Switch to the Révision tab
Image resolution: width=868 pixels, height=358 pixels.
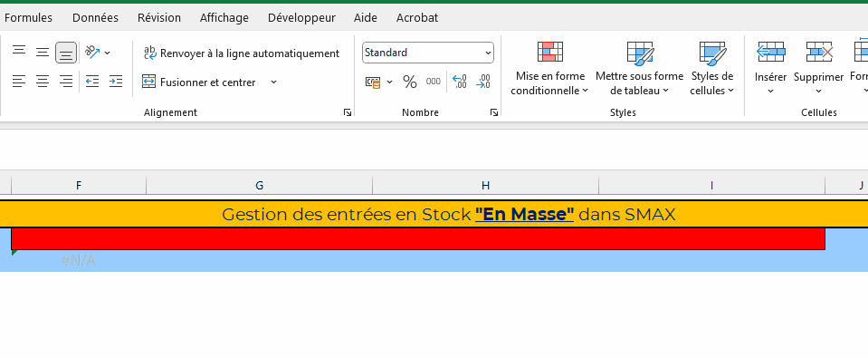pyautogui.click(x=159, y=18)
